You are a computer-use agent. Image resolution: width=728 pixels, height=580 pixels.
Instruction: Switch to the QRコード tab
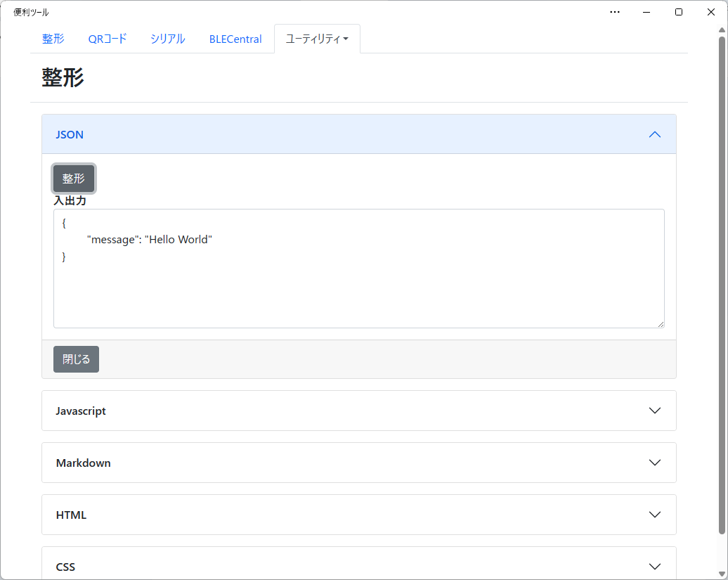108,39
